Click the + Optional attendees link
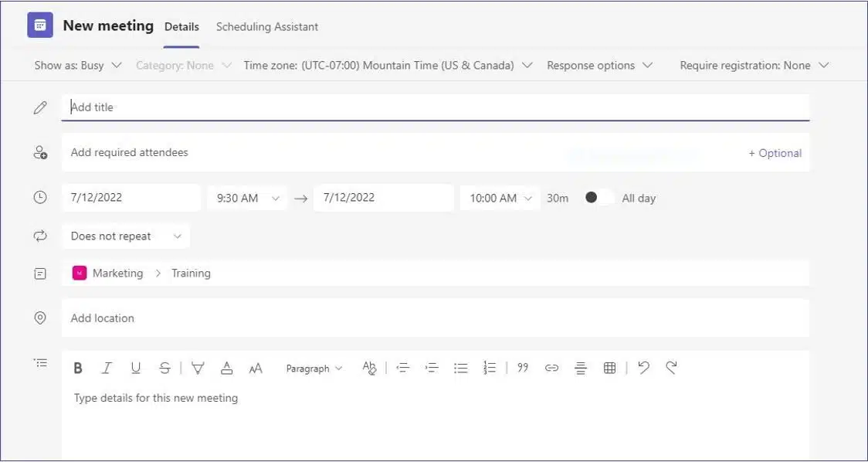 775,154
